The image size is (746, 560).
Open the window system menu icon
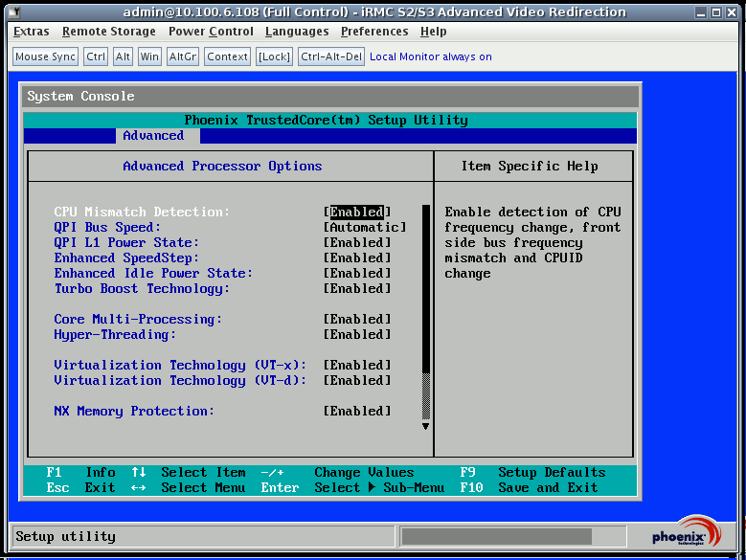click(x=14, y=11)
